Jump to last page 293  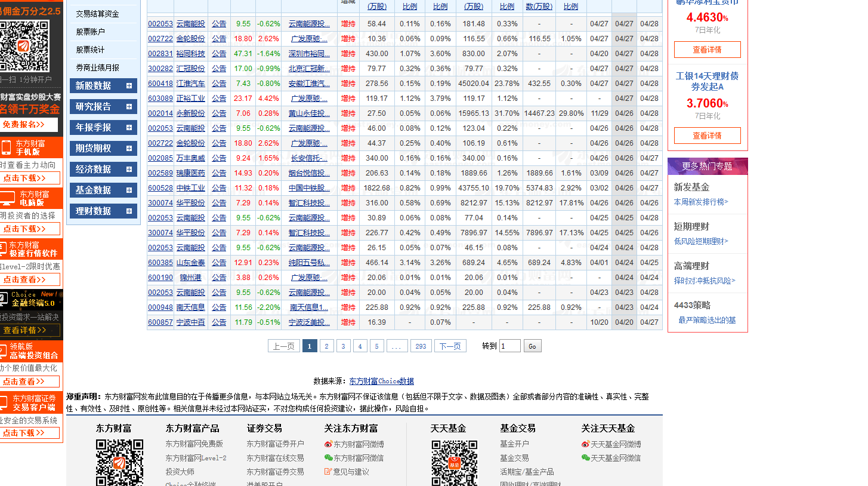pyautogui.click(x=421, y=346)
